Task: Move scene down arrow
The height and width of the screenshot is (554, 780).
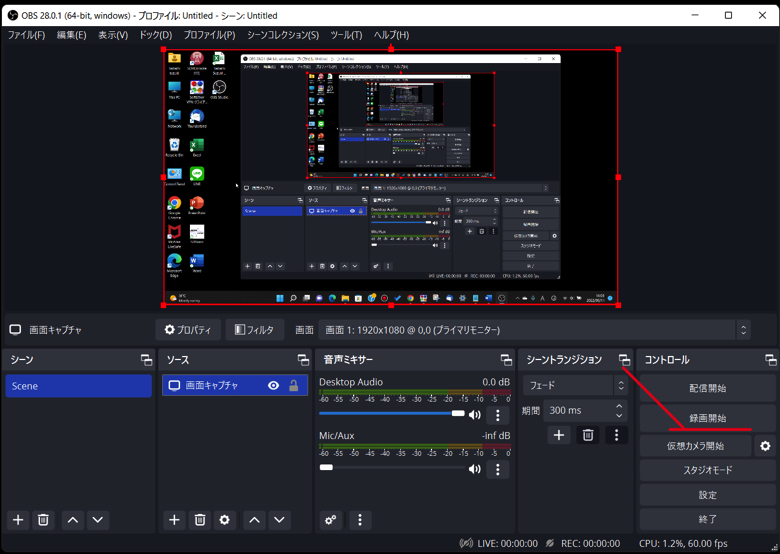Action: click(98, 520)
